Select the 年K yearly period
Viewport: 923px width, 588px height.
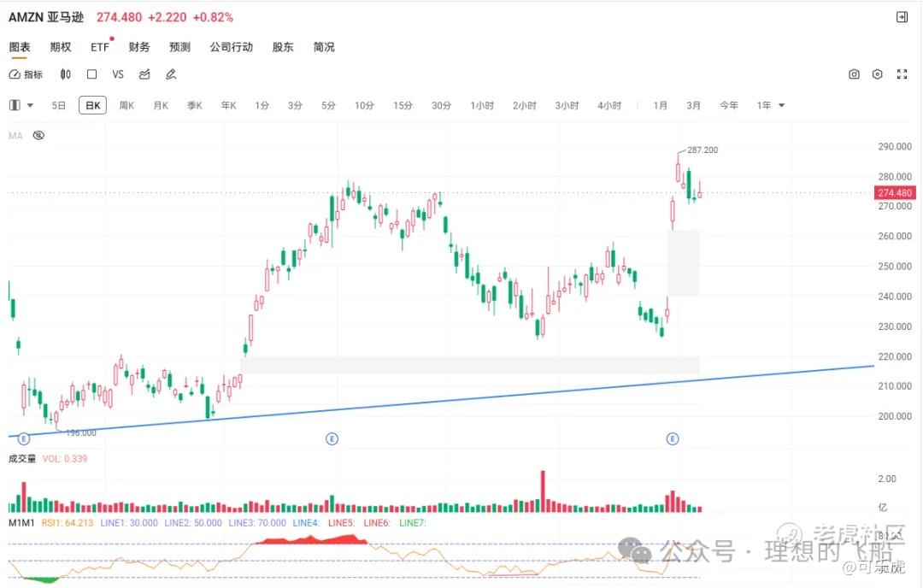click(228, 105)
